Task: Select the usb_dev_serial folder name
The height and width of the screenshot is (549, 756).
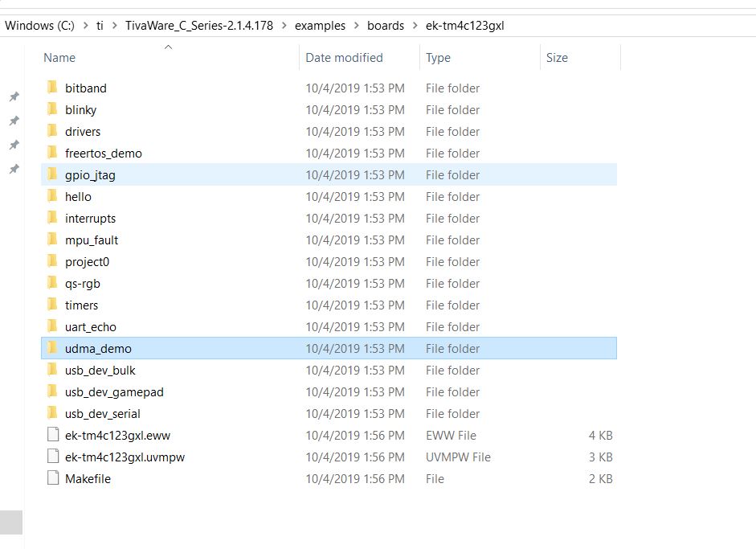Action: (x=103, y=414)
